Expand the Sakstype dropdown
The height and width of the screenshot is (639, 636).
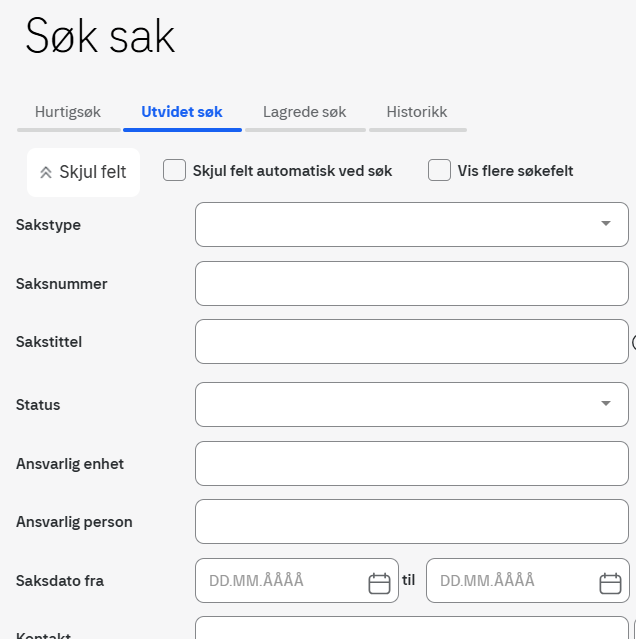[605, 224]
